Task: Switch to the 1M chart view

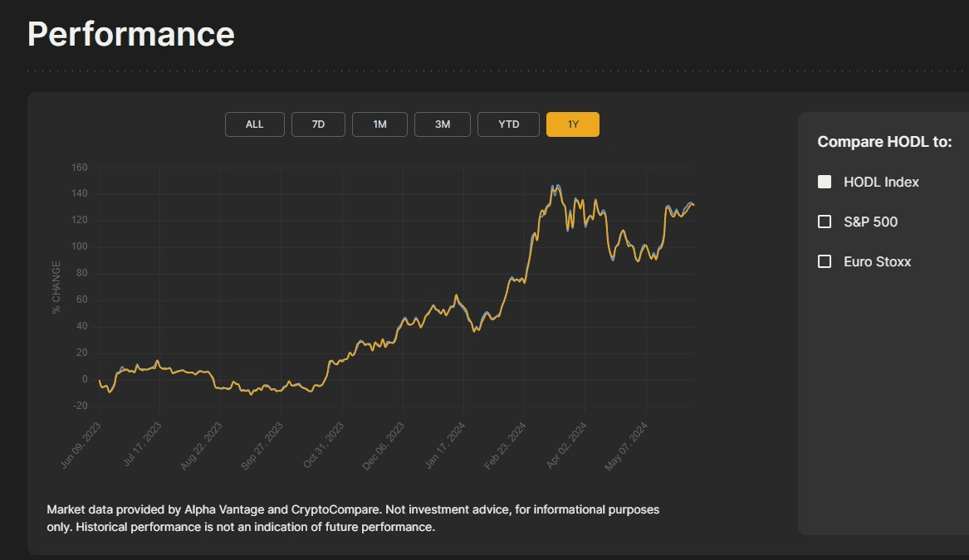Action: point(379,124)
